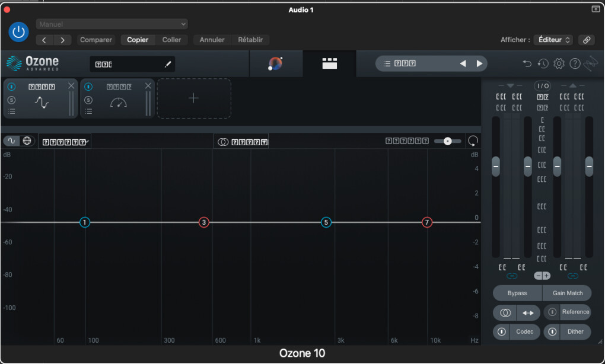Click the Coller button
This screenshot has width=605, height=364.
click(x=171, y=40)
